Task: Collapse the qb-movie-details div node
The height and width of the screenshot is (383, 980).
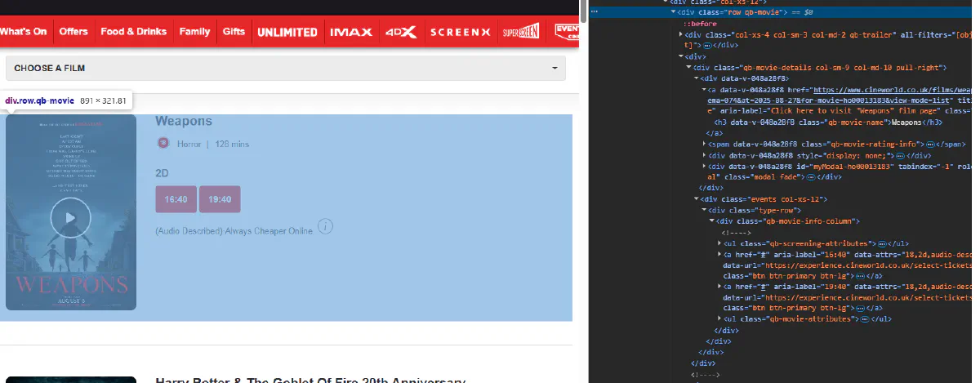Action: (688, 67)
